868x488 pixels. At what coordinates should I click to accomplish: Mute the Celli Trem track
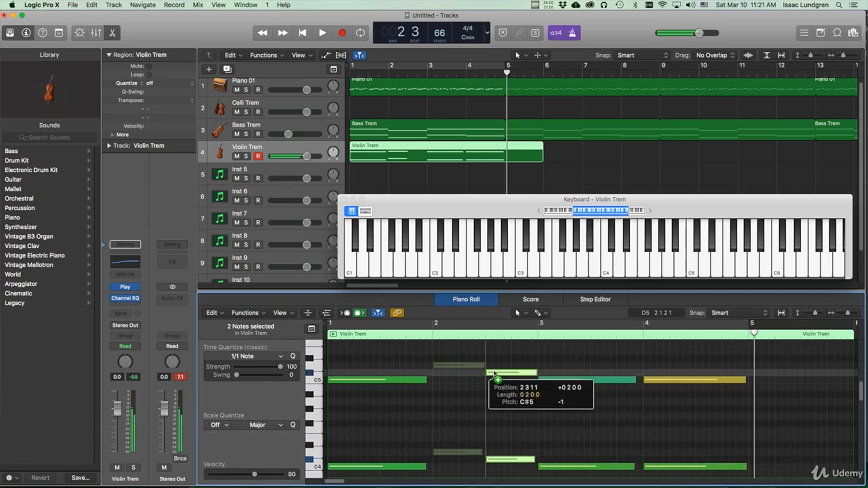tap(236, 112)
